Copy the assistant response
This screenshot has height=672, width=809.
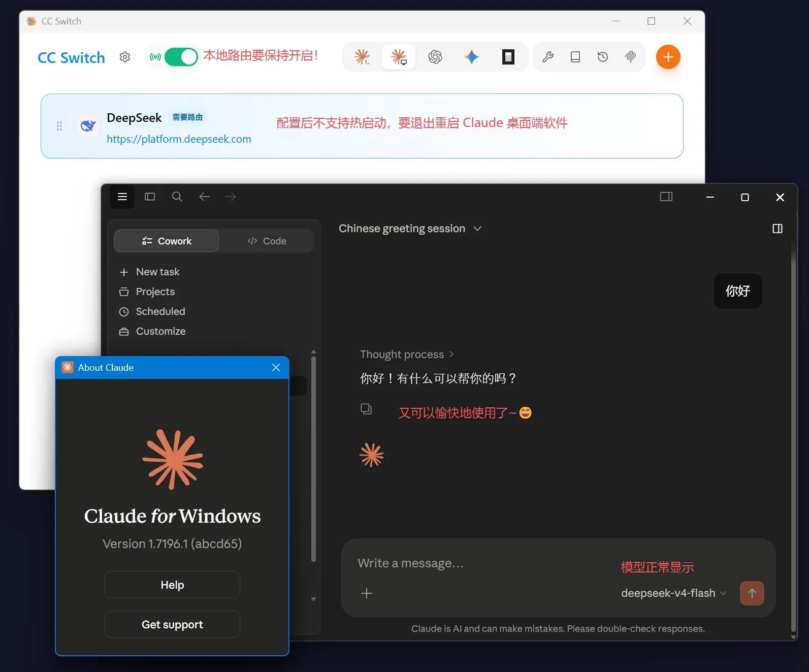[366, 409]
